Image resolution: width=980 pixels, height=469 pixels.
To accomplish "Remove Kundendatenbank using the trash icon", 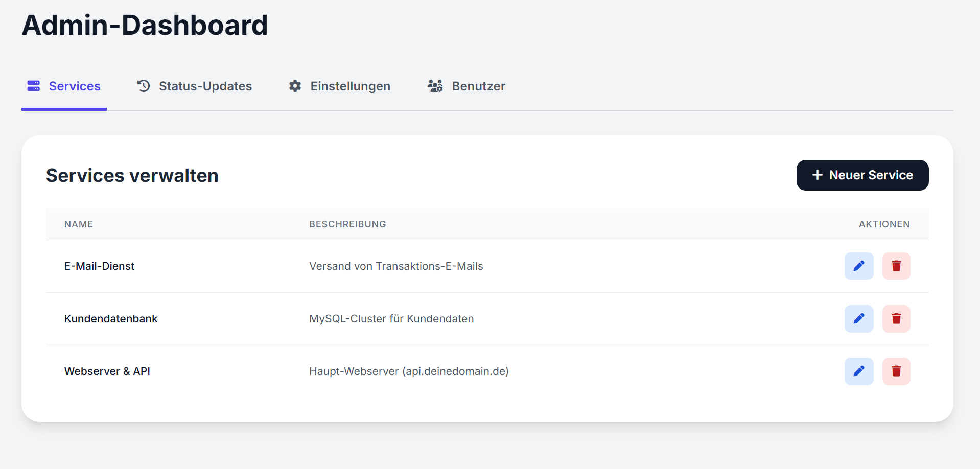I will click(x=896, y=318).
